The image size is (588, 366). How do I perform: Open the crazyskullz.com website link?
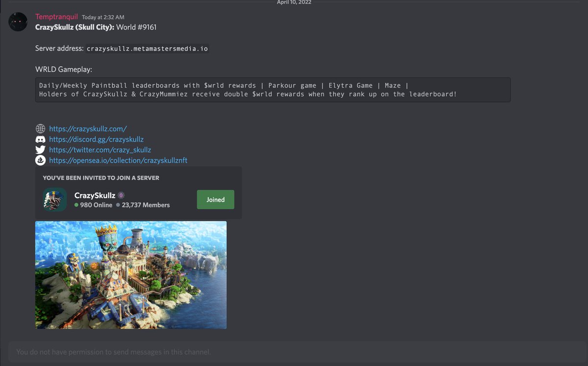88,129
